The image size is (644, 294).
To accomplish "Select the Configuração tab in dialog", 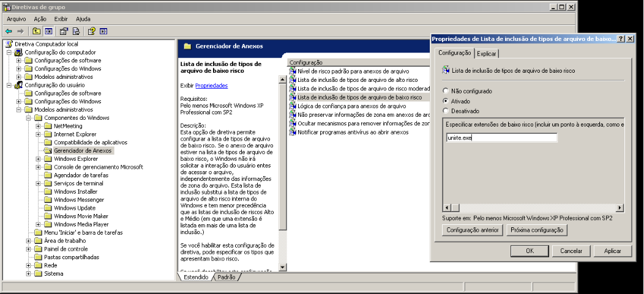I will tap(455, 53).
